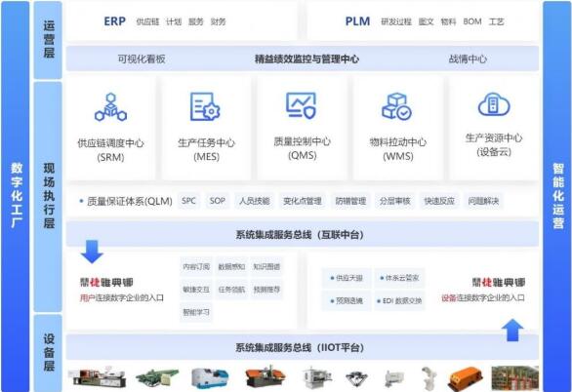This screenshot has width=572, height=392.
Task: Click the ERP heading
Action: tap(114, 21)
